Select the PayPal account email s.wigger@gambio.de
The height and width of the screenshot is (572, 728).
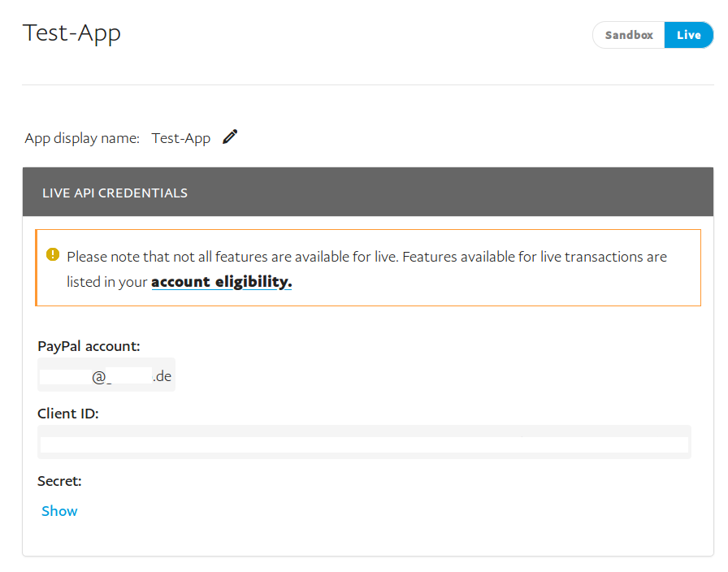pyautogui.click(x=106, y=375)
